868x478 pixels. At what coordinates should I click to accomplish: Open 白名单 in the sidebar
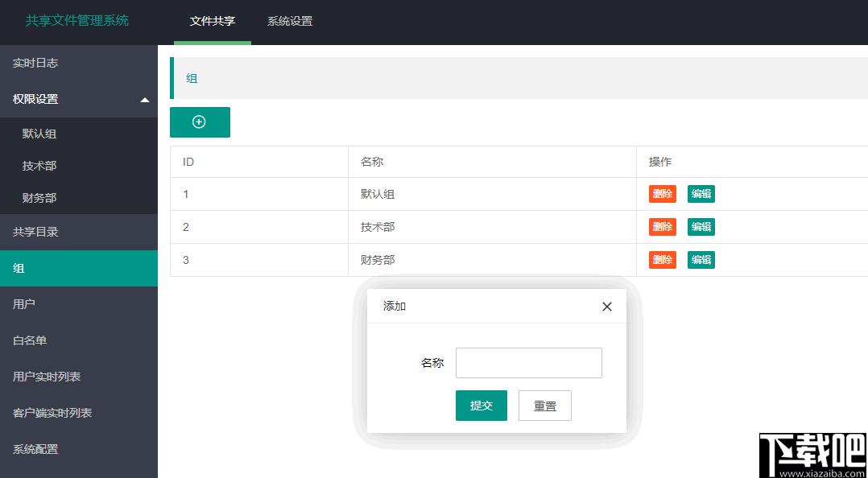(79, 340)
